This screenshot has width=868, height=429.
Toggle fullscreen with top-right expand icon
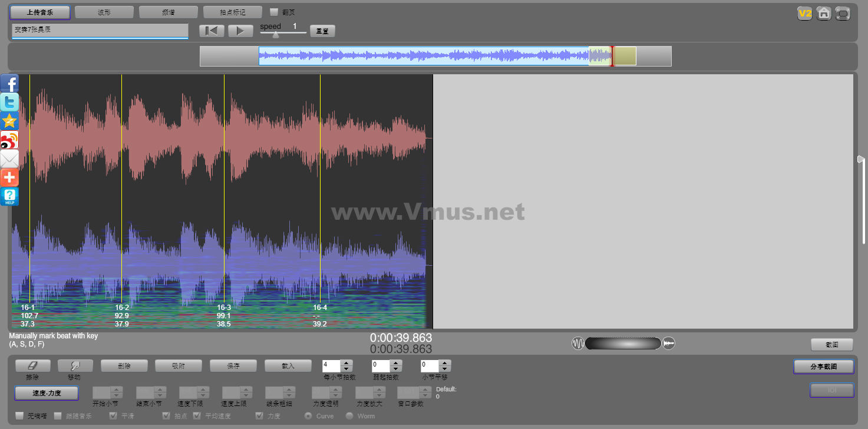click(x=843, y=13)
